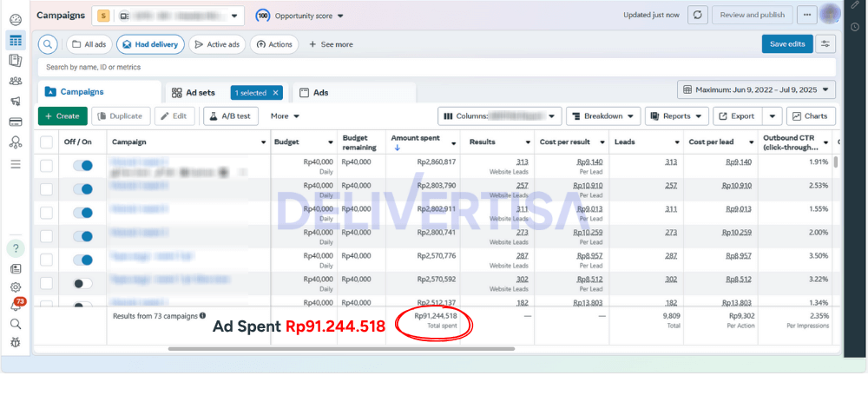This screenshot has height=402, width=868.
Task: Open the Amount spent column header menu
Action: pyautogui.click(x=453, y=143)
